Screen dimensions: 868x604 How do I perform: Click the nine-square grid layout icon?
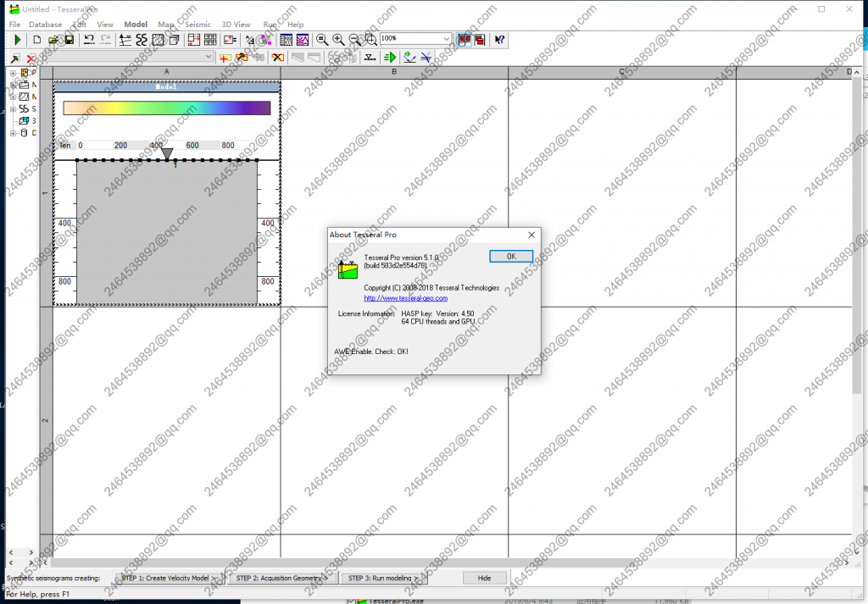210,40
